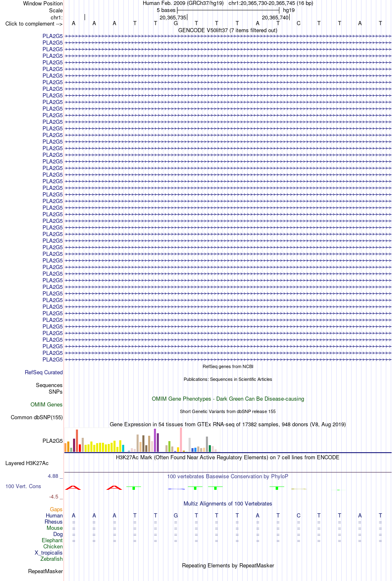Open the Layered H3K27Ac track label

pos(27,463)
